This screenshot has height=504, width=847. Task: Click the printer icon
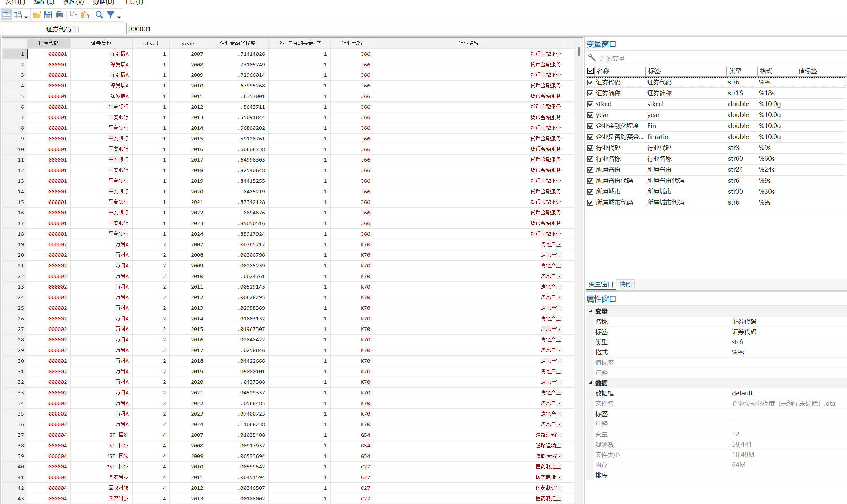pos(59,15)
